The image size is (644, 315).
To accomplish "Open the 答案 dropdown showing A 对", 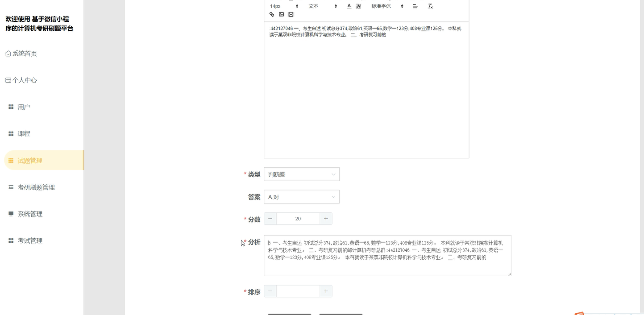I will coord(301,196).
